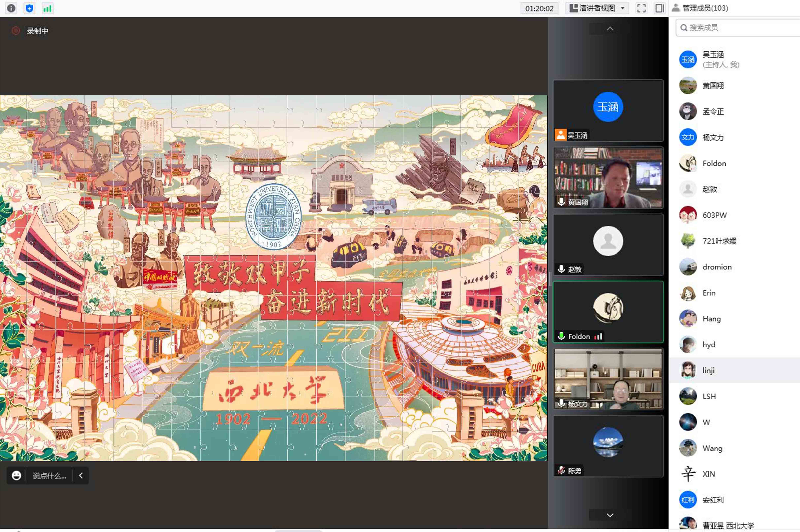
Task: Check the green network signal icon
Action: 48,8
